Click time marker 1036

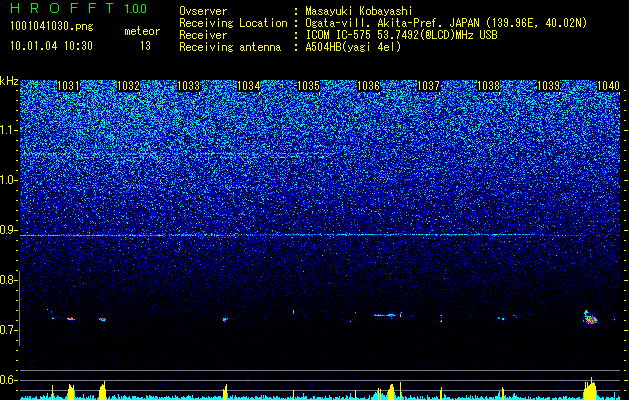click(368, 86)
